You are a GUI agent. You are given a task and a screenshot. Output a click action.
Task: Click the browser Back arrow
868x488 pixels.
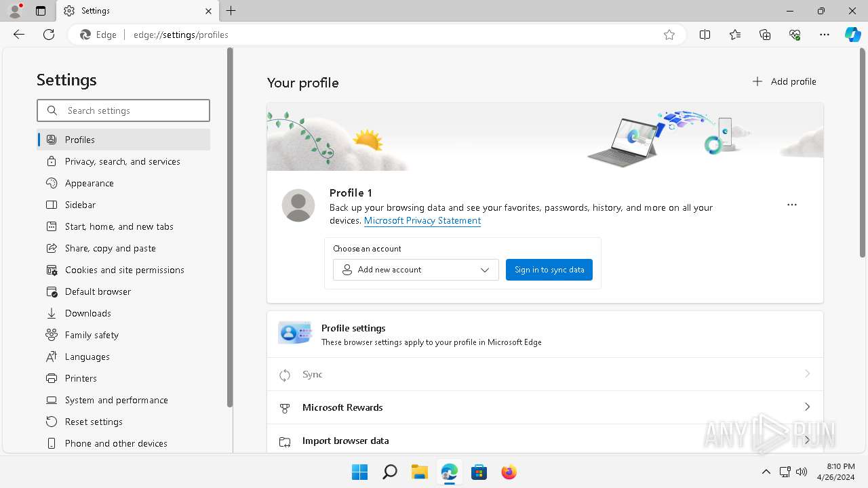(x=19, y=35)
